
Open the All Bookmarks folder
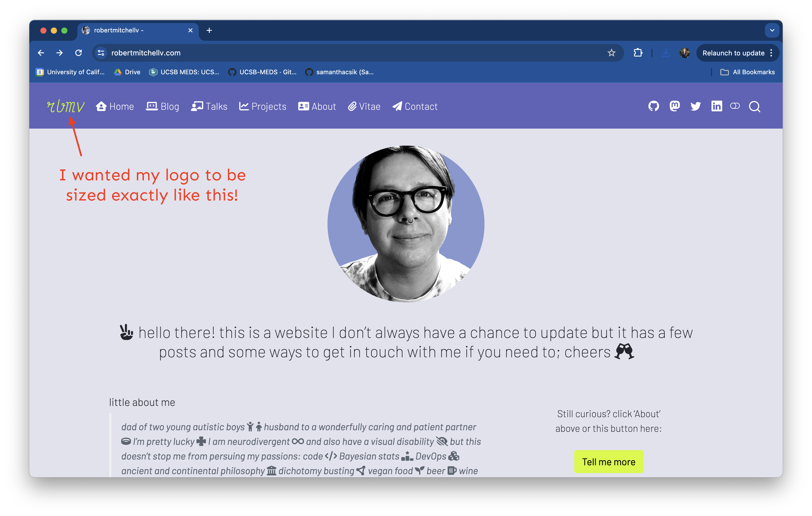[747, 72]
